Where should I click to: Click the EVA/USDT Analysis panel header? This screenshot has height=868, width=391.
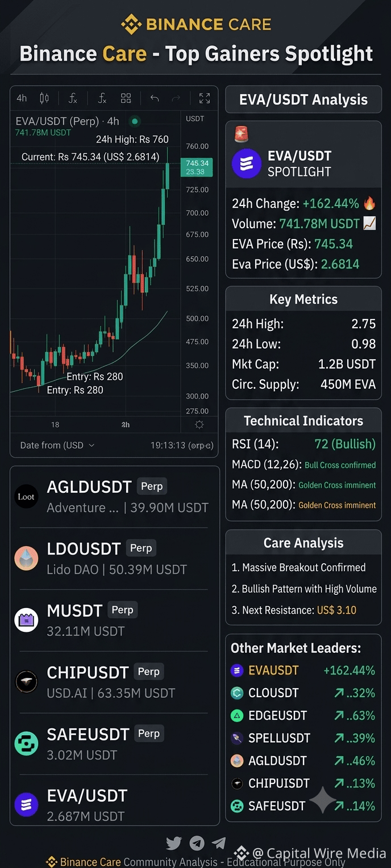(x=303, y=100)
